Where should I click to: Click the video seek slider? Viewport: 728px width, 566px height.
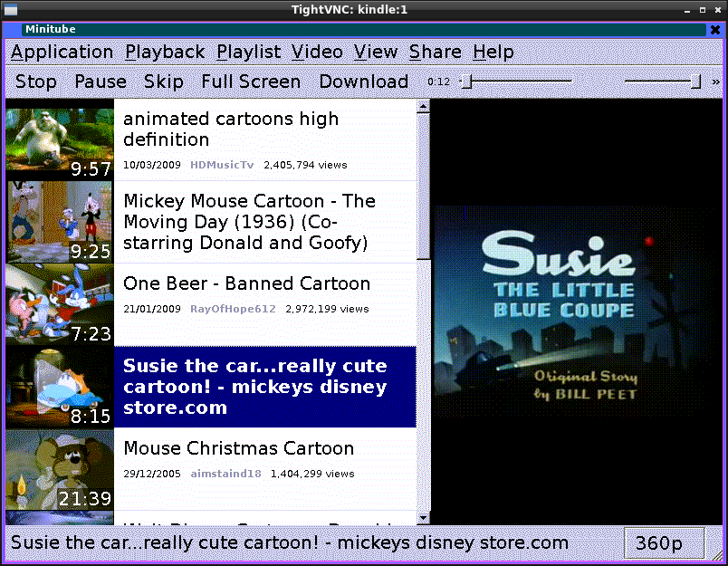click(x=516, y=82)
